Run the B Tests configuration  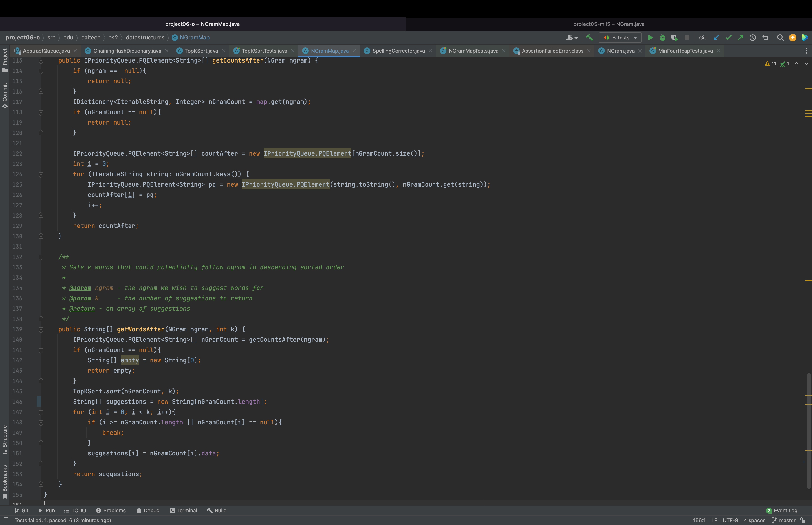tap(650, 38)
